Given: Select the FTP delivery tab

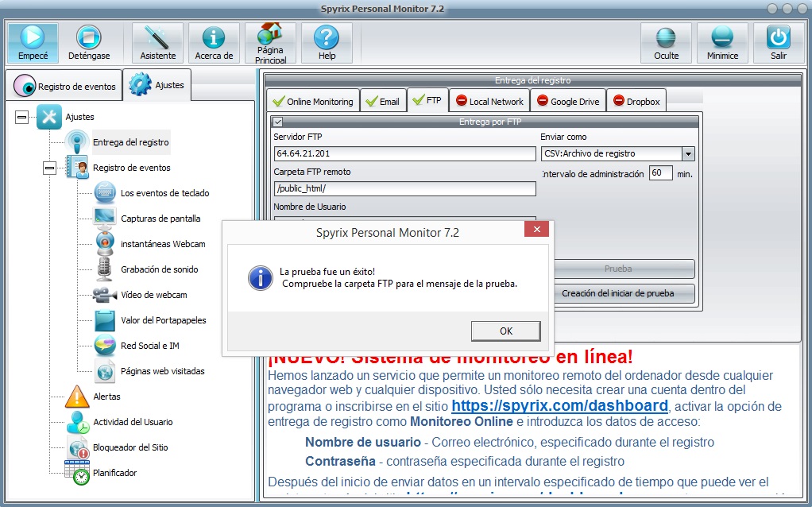Looking at the screenshot, I should [x=427, y=100].
